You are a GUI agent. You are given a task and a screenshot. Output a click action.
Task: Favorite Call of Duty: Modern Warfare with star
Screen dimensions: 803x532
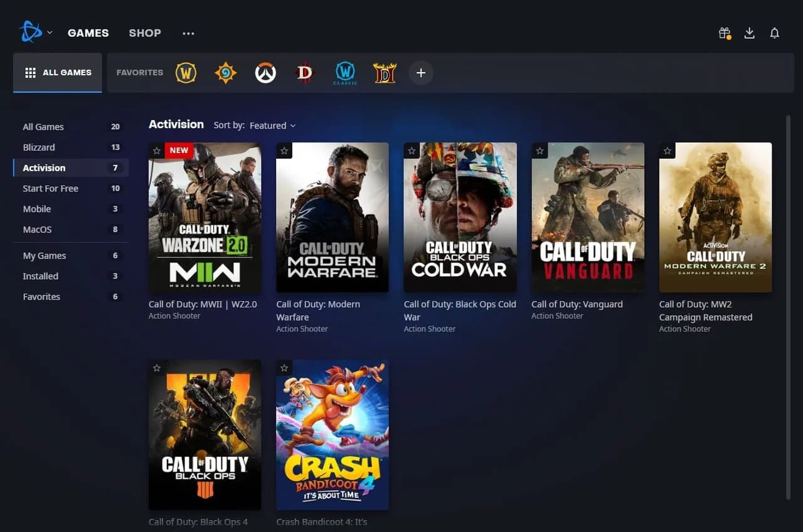pyautogui.click(x=284, y=151)
